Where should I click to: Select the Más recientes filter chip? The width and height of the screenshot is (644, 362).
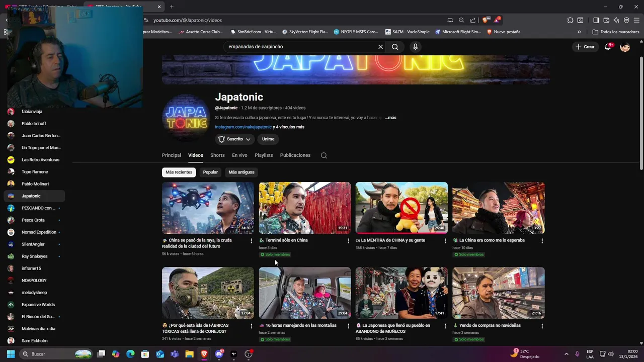179,172
